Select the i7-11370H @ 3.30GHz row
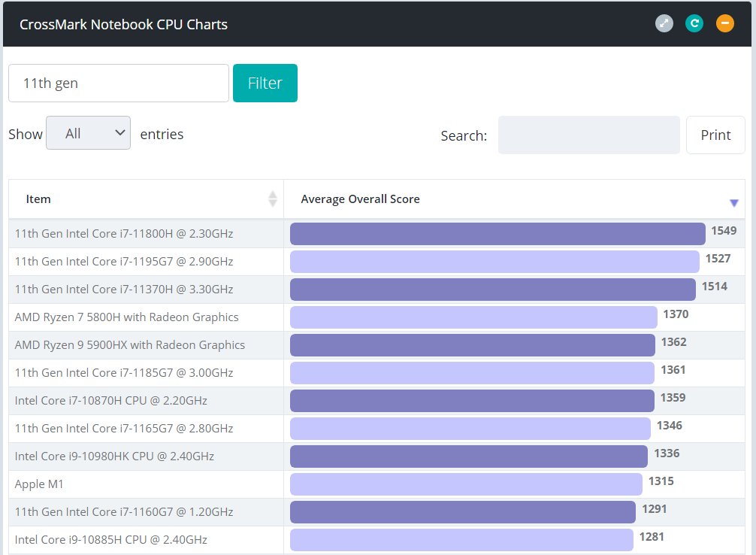The image size is (756, 555). click(377, 290)
